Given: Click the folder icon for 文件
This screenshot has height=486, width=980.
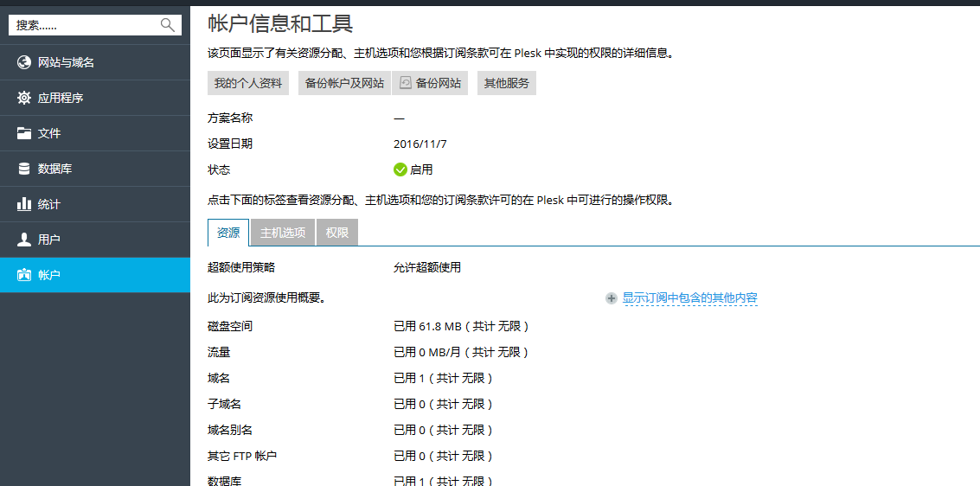Looking at the screenshot, I should pyautogui.click(x=24, y=133).
